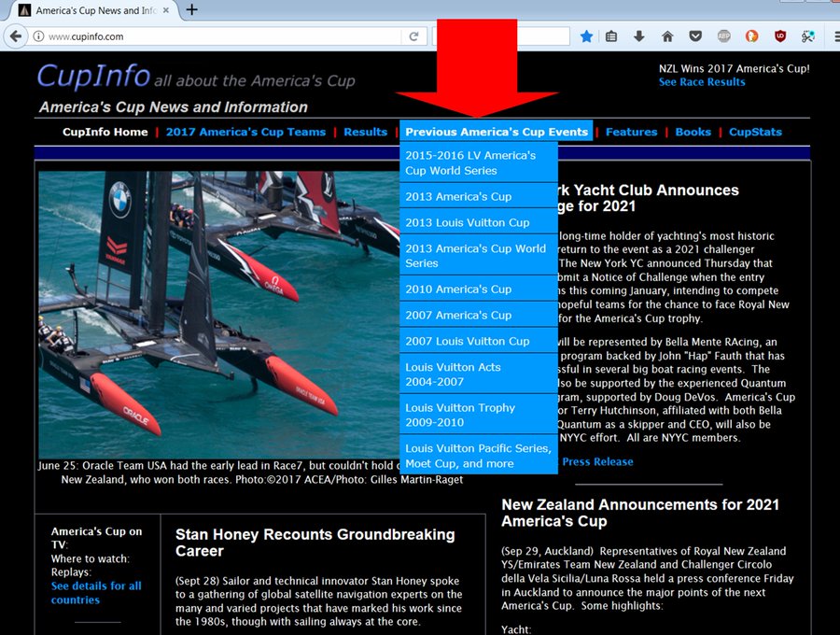Open the CupStats menu item
The height and width of the screenshot is (635, 840).
tap(755, 132)
